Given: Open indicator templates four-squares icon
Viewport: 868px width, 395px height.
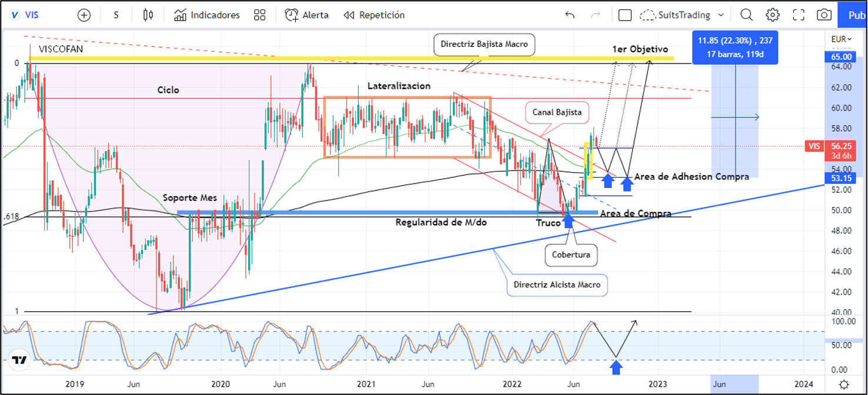Looking at the screenshot, I should [x=259, y=15].
